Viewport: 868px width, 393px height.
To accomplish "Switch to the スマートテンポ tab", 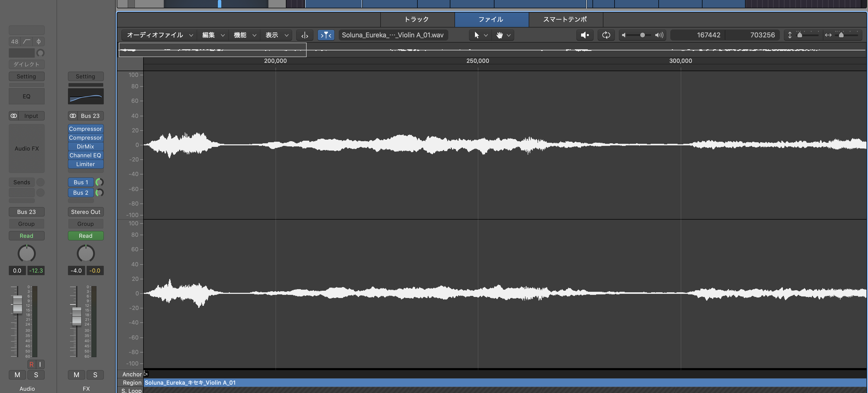I will tap(566, 19).
